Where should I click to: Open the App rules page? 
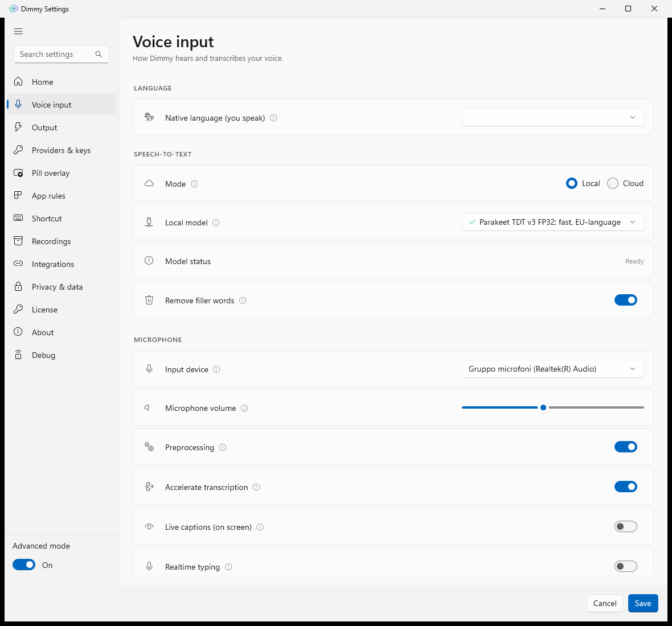pyautogui.click(x=62, y=195)
